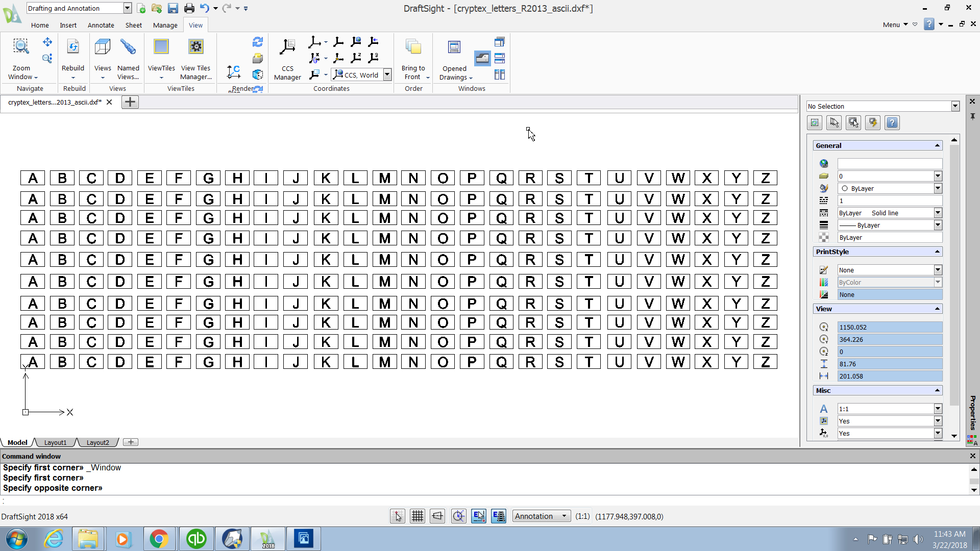Collapse the General properties section
980x551 pixels.
coord(937,146)
